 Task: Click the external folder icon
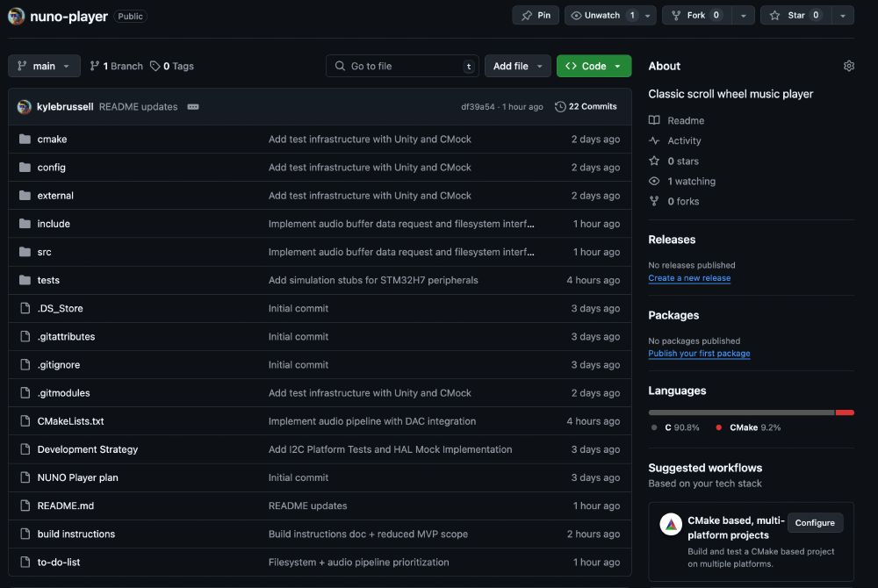(25, 195)
